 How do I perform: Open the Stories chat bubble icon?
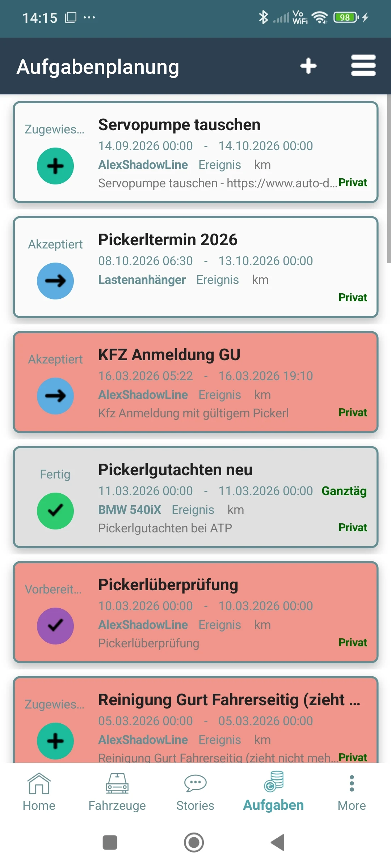pyautogui.click(x=195, y=783)
